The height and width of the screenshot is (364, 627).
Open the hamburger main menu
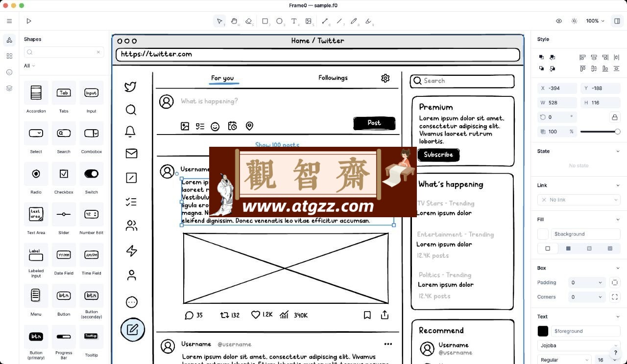pos(9,21)
